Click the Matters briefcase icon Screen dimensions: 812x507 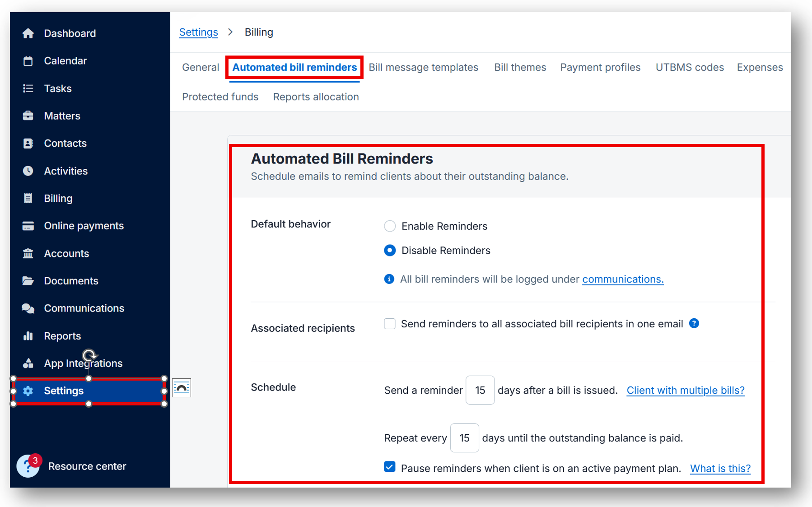coord(28,116)
